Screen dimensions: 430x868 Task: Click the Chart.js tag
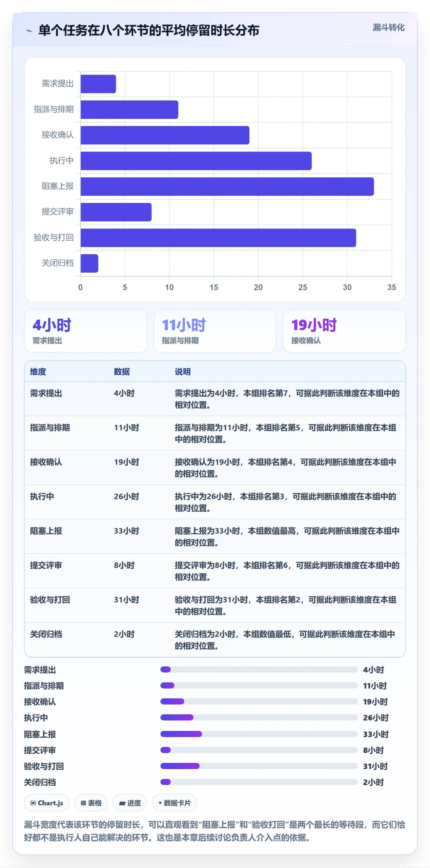(47, 803)
